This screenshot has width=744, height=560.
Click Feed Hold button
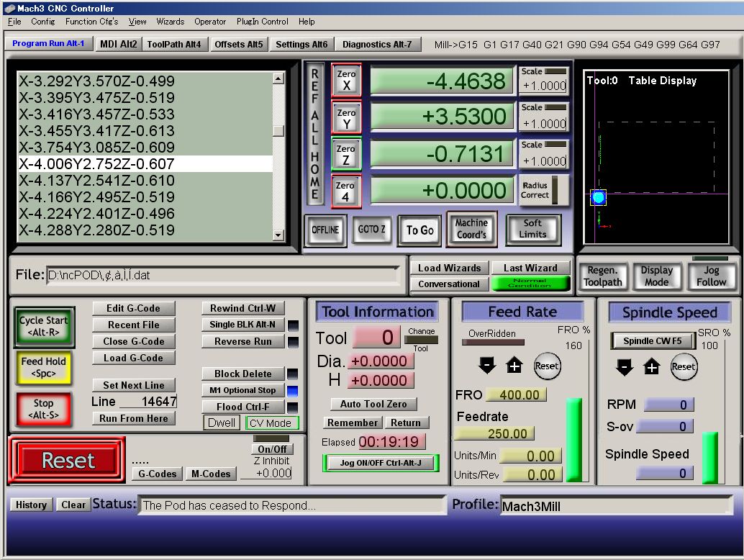tap(44, 367)
